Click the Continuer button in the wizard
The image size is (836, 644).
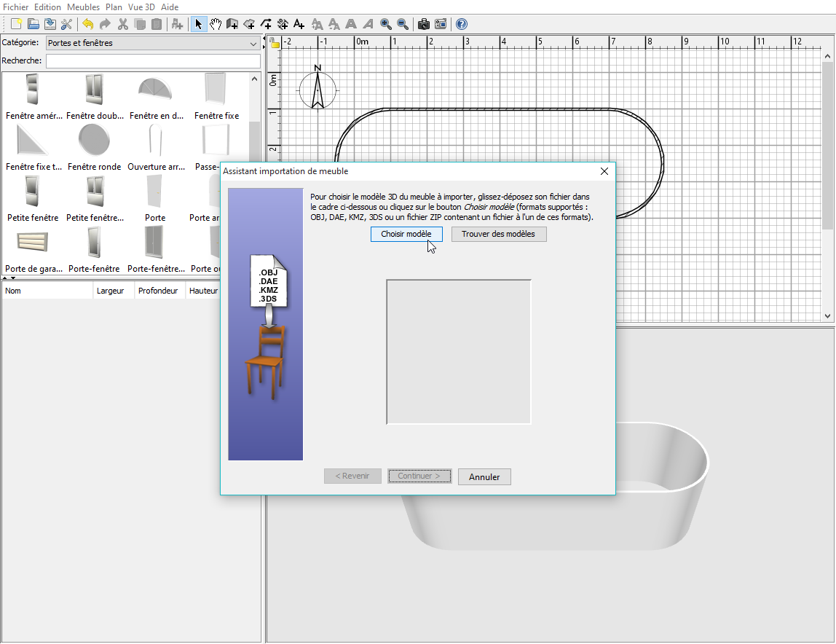point(419,476)
